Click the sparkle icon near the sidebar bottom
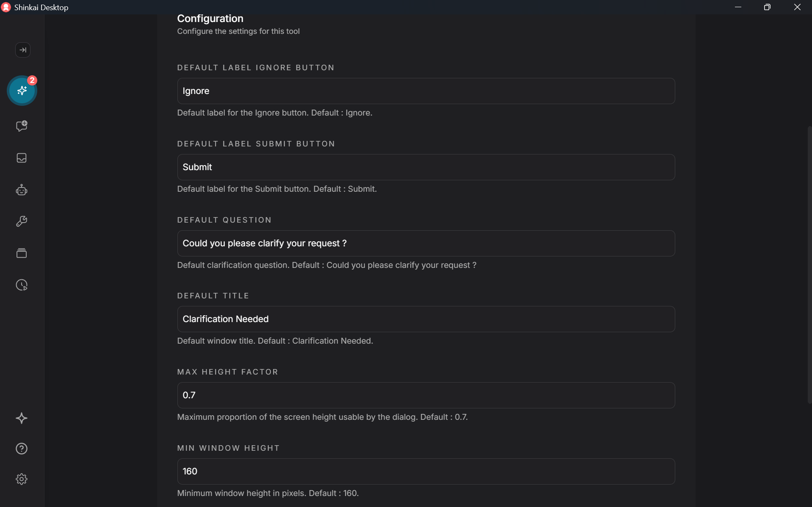812x507 pixels. click(21, 419)
